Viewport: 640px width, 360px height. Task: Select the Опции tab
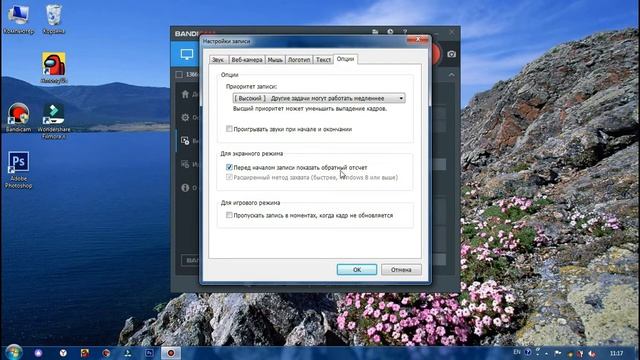pos(345,59)
